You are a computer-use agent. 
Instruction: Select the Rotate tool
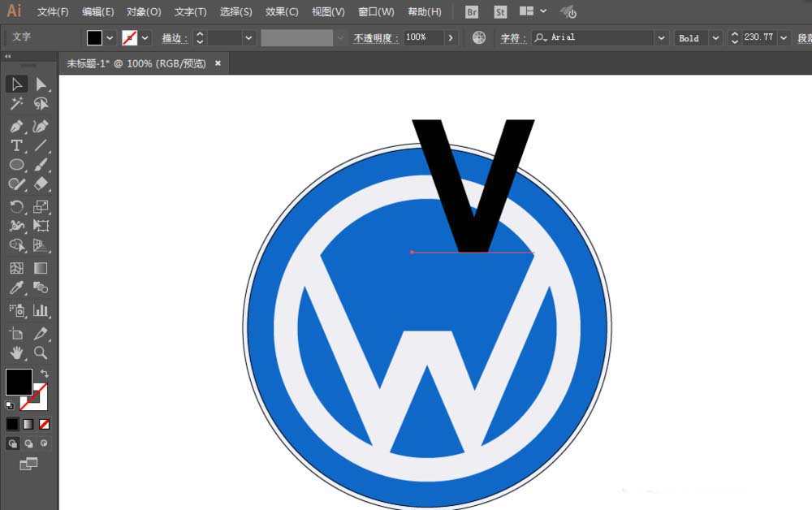(x=16, y=206)
